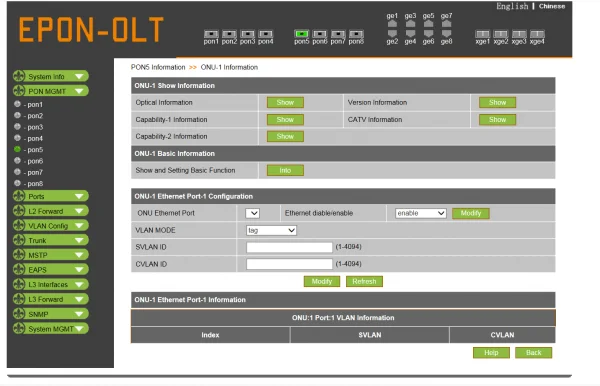Click the ge2 port icon
This screenshot has height=386, width=600.
point(392,34)
